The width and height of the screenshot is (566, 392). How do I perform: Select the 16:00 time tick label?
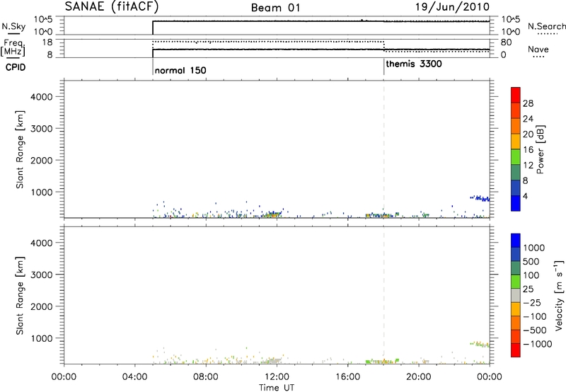click(x=347, y=377)
